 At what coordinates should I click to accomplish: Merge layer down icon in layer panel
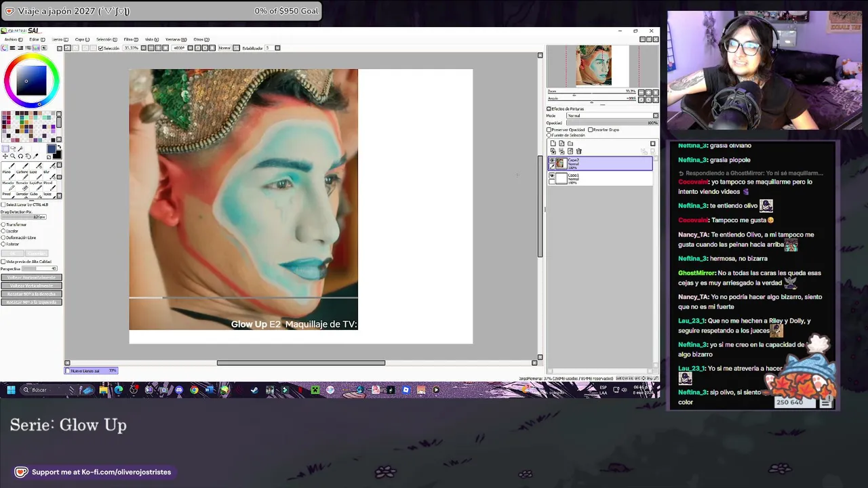[x=561, y=151]
